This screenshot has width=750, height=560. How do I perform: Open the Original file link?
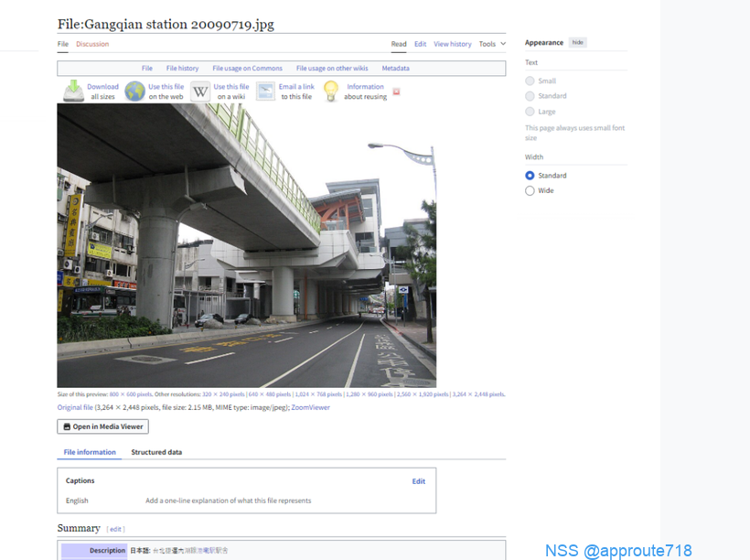point(75,408)
